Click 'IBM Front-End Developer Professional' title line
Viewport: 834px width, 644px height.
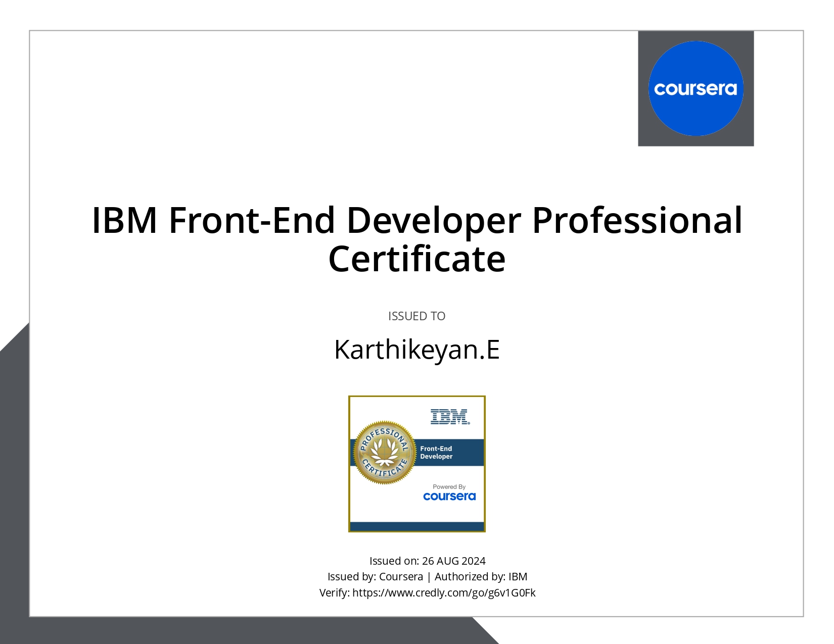click(x=416, y=220)
